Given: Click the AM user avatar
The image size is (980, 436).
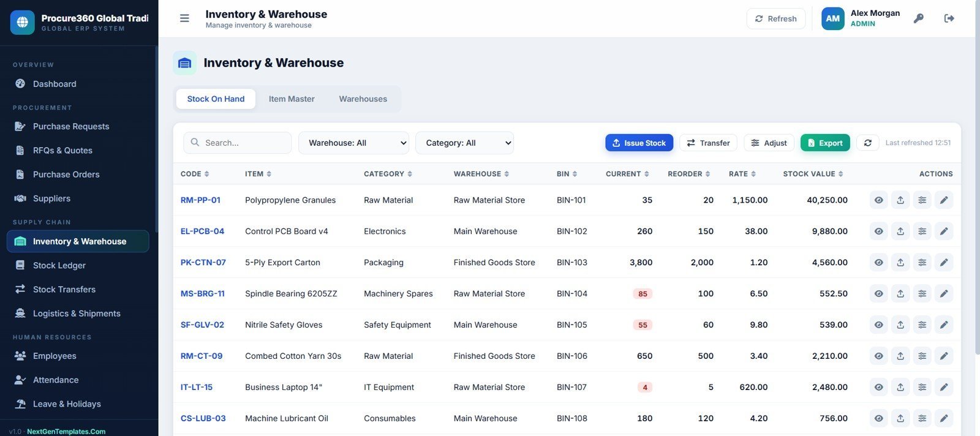Looking at the screenshot, I should 832,18.
